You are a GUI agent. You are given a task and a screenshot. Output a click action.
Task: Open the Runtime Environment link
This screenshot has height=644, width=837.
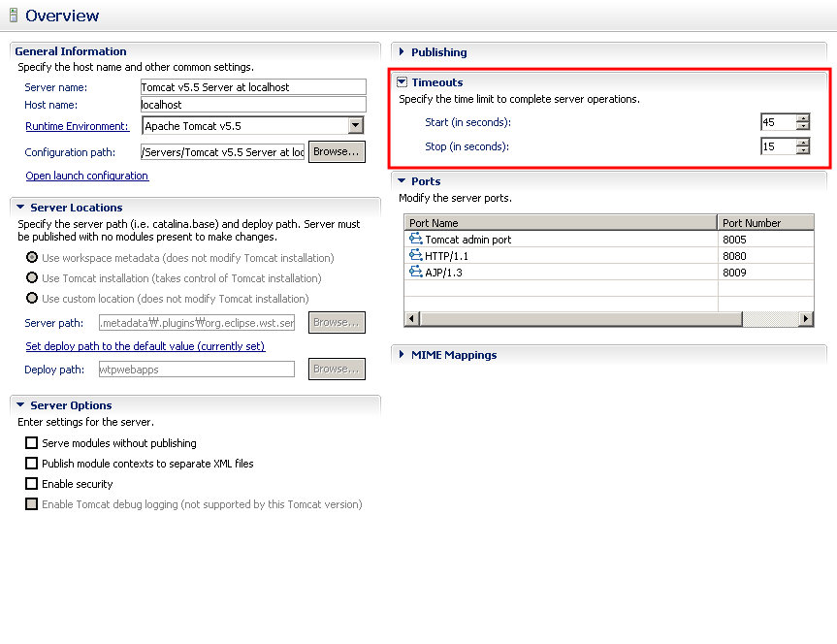point(77,126)
